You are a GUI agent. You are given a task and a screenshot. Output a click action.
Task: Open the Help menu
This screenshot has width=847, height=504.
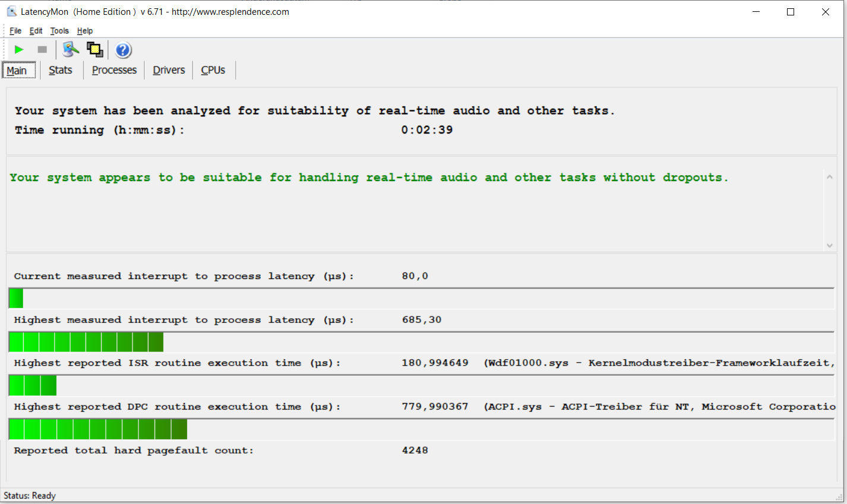85,31
